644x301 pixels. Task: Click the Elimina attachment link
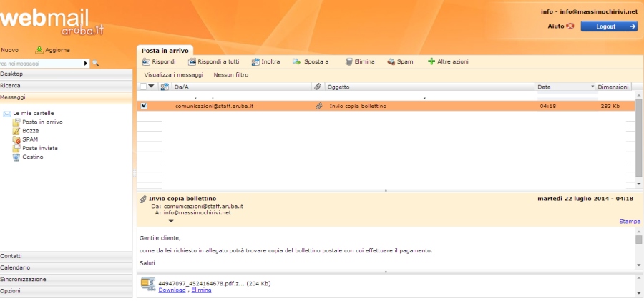pyautogui.click(x=201, y=290)
